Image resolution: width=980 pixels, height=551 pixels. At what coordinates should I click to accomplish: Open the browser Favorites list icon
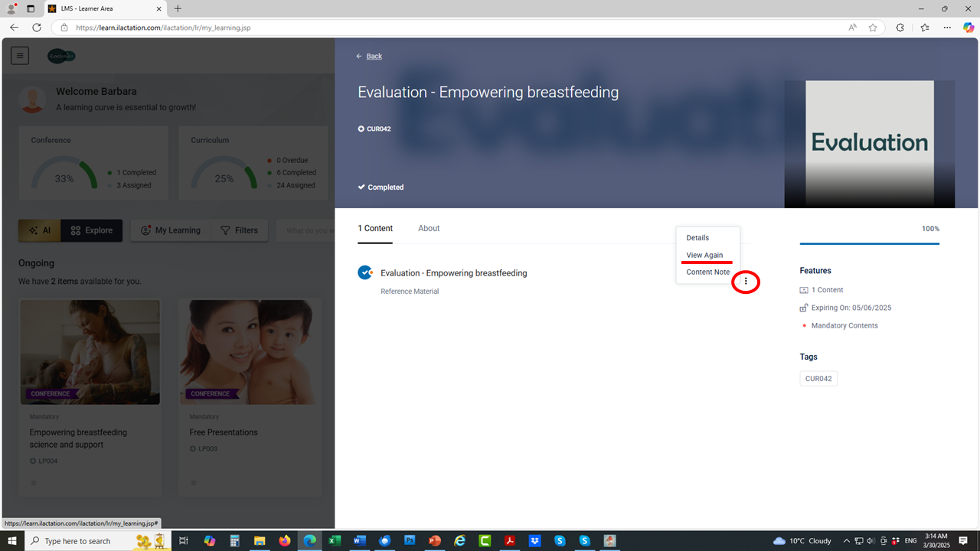[x=924, y=28]
